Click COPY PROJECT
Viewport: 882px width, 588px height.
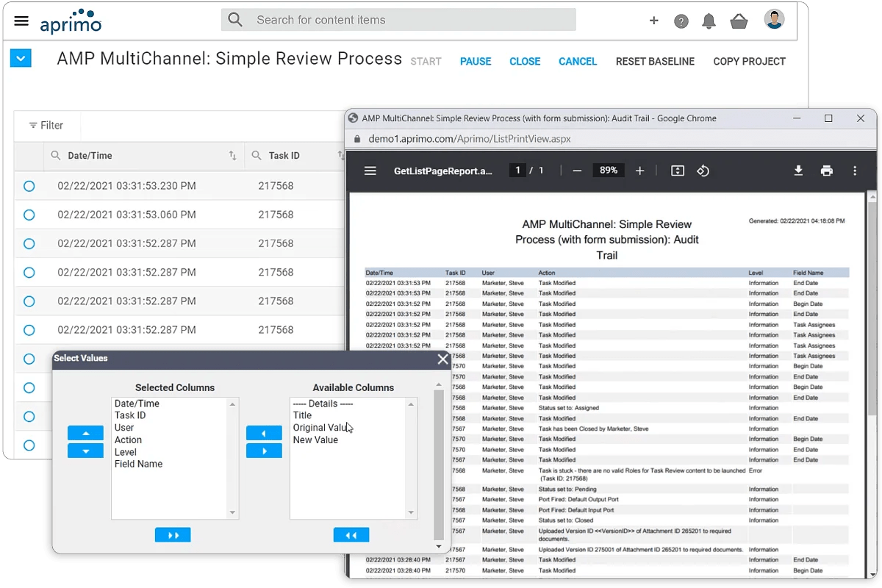pyautogui.click(x=749, y=62)
